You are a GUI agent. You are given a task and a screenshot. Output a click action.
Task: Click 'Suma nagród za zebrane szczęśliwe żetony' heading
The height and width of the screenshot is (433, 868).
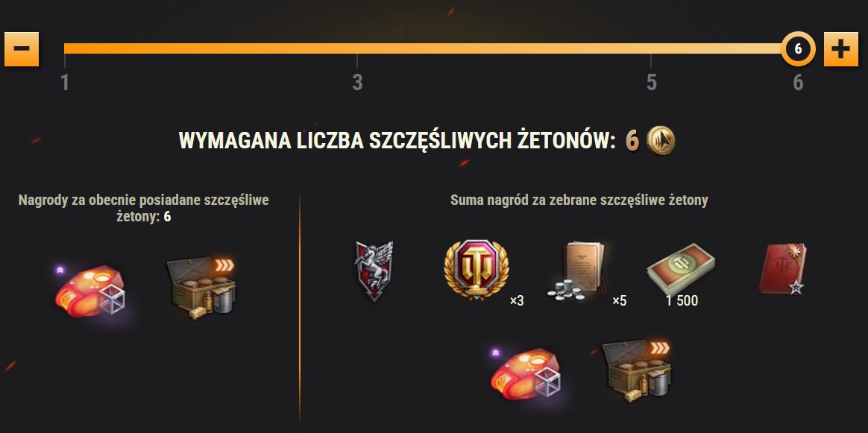point(579,200)
